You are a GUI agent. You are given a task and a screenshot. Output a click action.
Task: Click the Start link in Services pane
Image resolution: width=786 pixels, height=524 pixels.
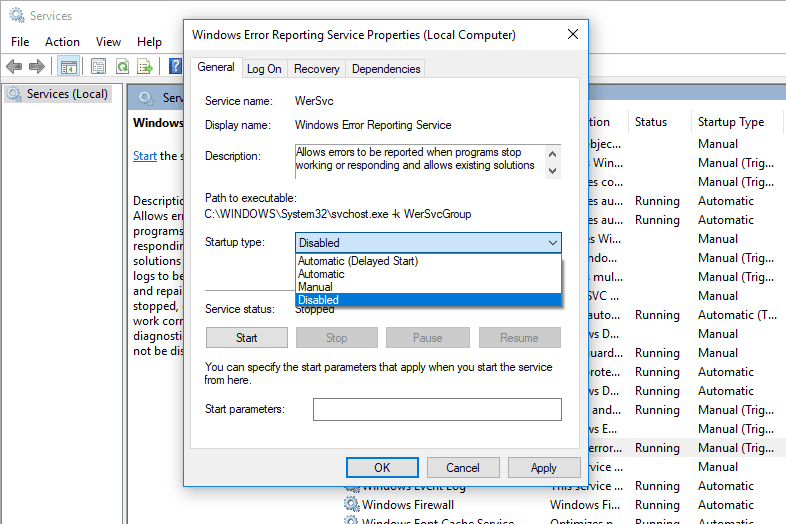click(x=144, y=156)
